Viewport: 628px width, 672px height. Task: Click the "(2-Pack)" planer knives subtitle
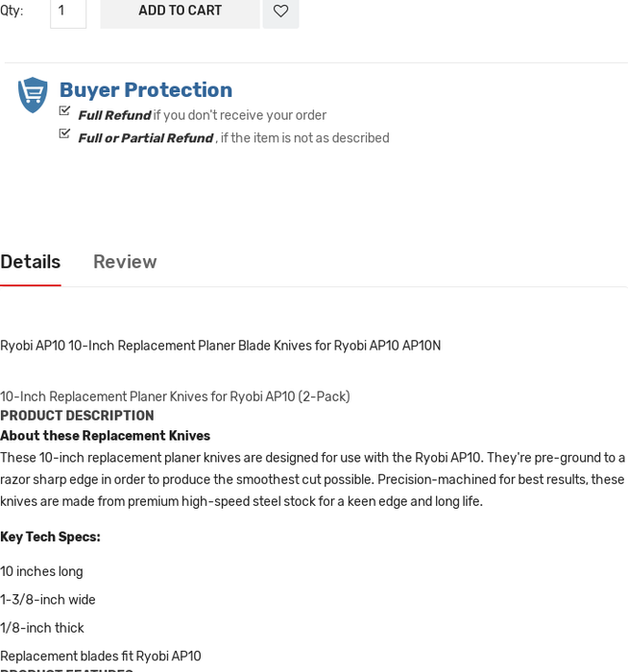(x=175, y=396)
